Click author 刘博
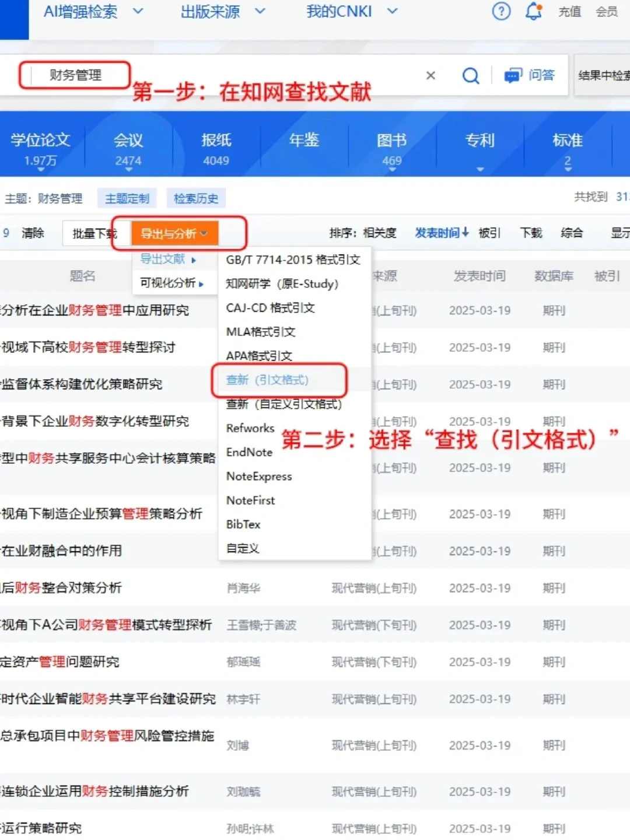The width and height of the screenshot is (630, 840). coord(237,745)
